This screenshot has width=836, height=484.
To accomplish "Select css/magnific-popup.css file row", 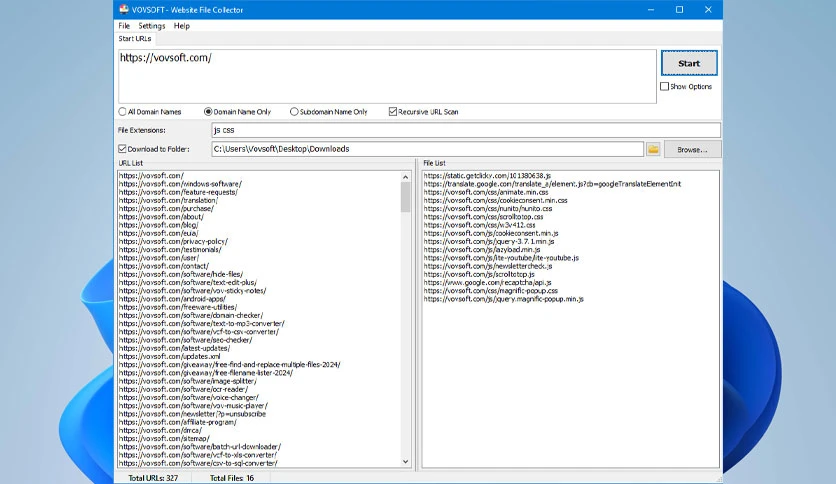I will pyautogui.click(x=491, y=291).
